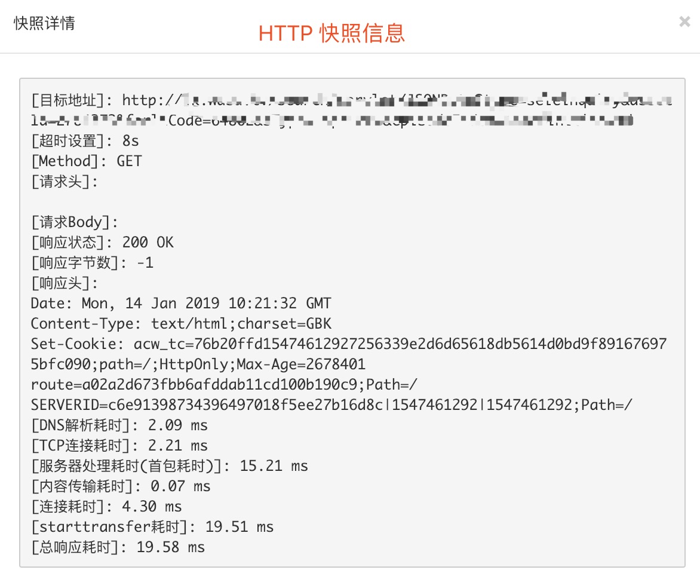
Task: Select the 超时设置 8s line
Action: (x=87, y=141)
